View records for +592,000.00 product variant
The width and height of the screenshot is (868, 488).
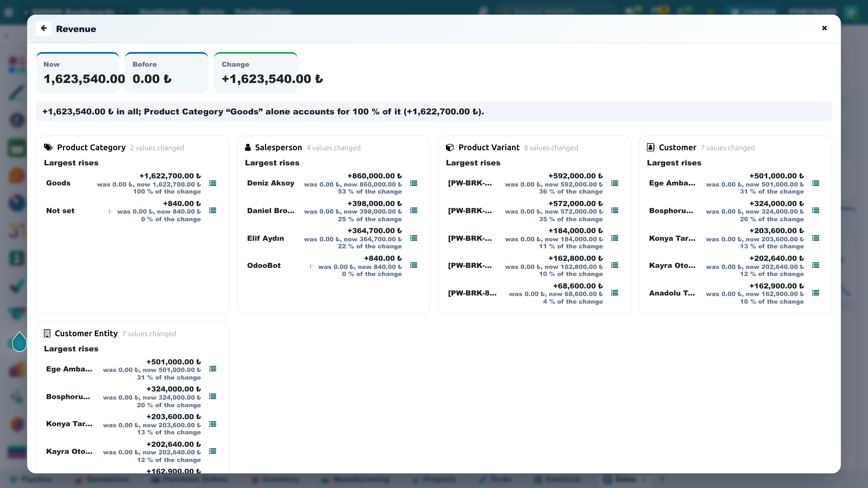pos(615,183)
